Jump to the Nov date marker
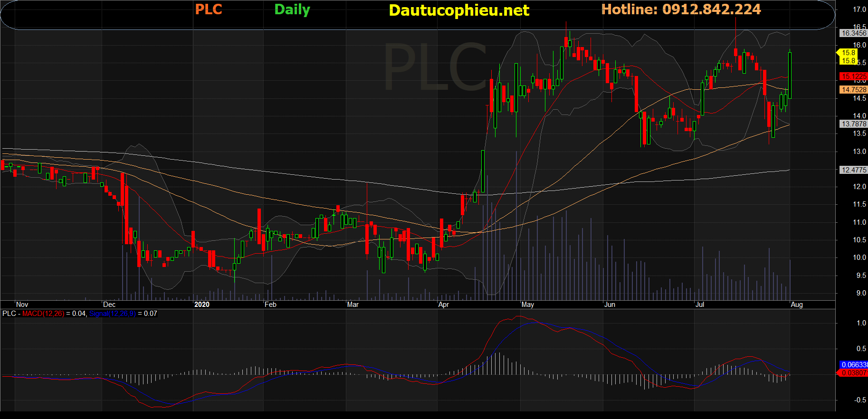 click(22, 305)
